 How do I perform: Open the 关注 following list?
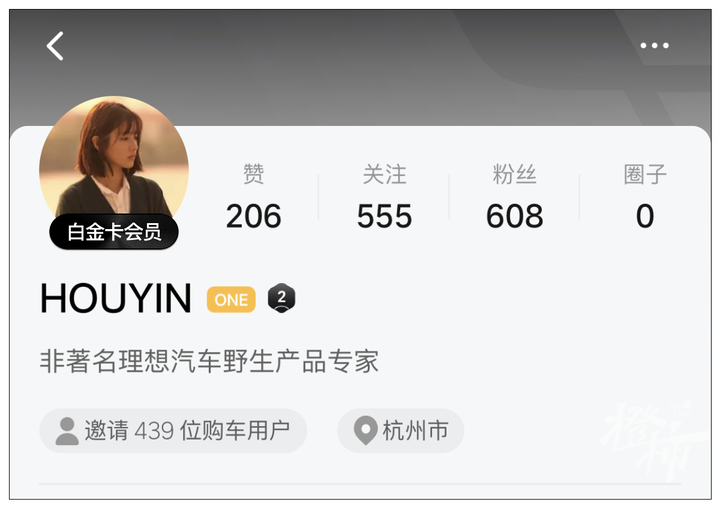pyautogui.click(x=384, y=175)
